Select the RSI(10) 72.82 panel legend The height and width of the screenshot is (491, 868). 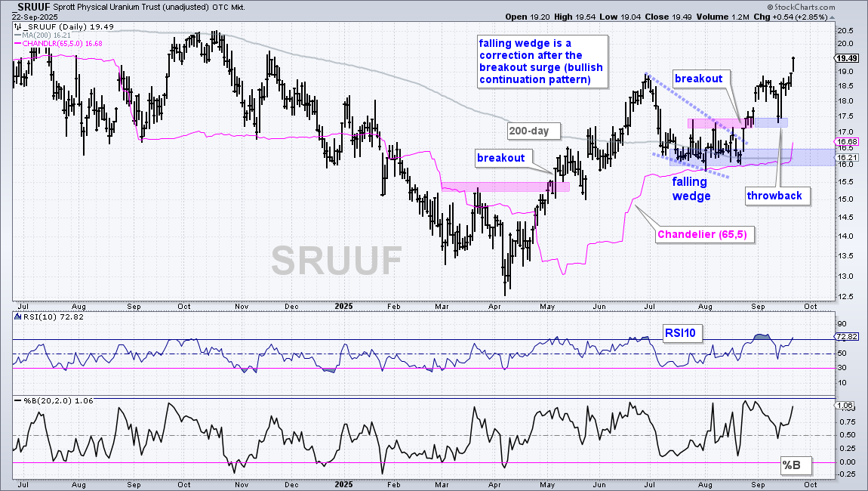(50, 317)
